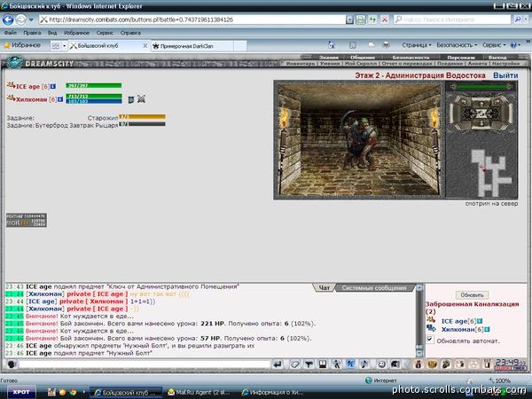Toggle the Обновлять автомат. checkbox
This screenshot has width=532, height=399.
[430, 340]
